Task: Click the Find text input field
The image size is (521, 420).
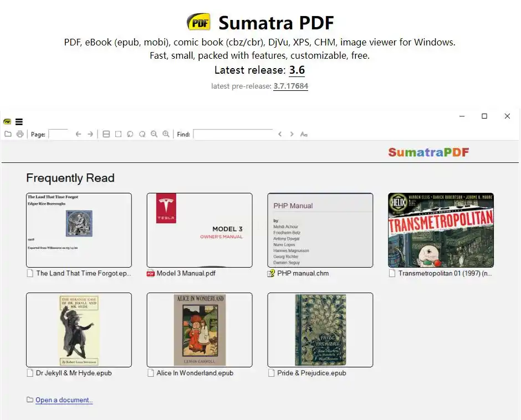Action: point(233,134)
